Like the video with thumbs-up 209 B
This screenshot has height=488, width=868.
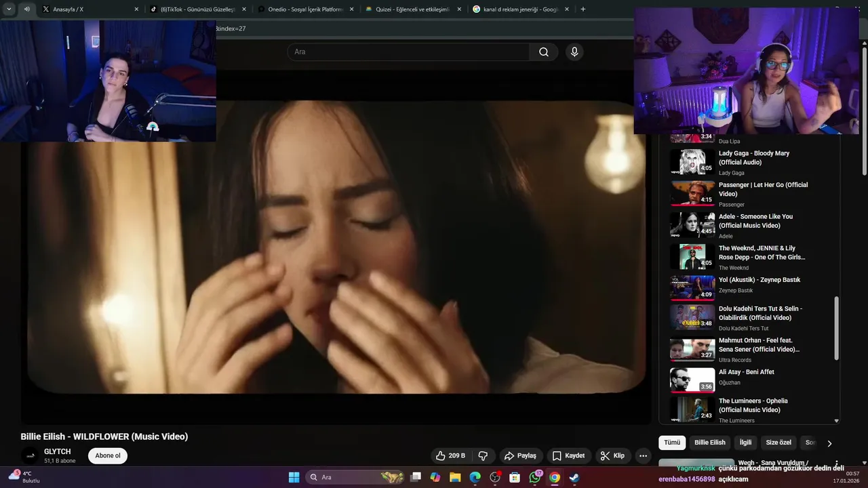(x=451, y=455)
